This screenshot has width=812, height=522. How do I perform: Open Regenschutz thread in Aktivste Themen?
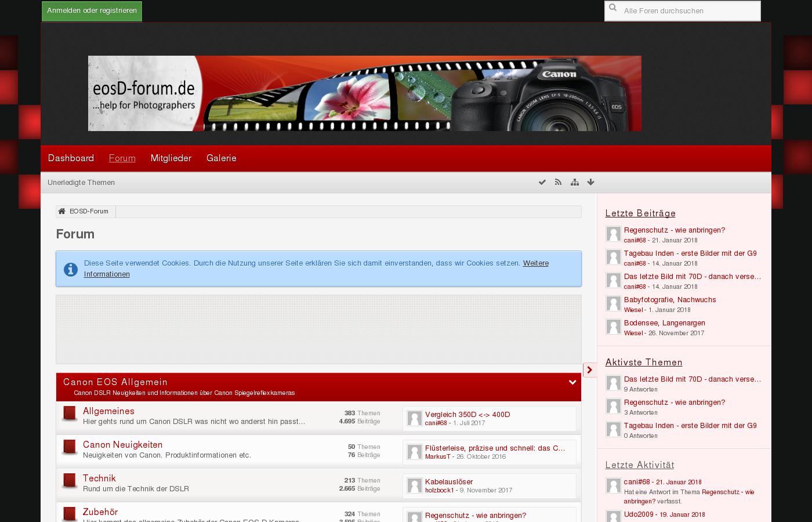pos(675,403)
